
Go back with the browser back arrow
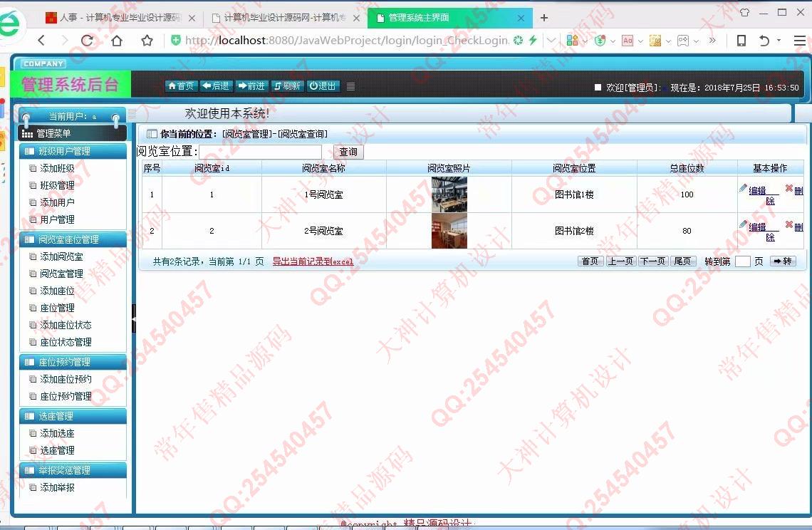point(41,40)
